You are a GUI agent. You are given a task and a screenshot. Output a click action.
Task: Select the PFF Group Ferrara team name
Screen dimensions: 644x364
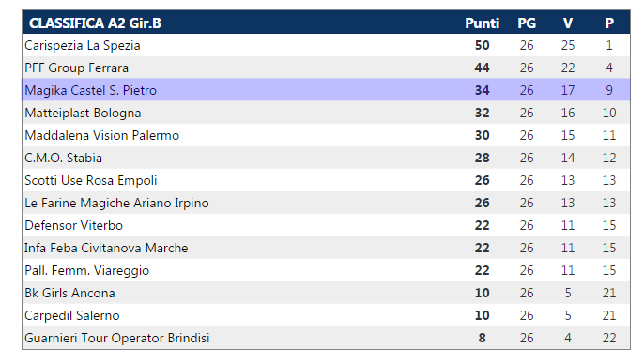76,68
